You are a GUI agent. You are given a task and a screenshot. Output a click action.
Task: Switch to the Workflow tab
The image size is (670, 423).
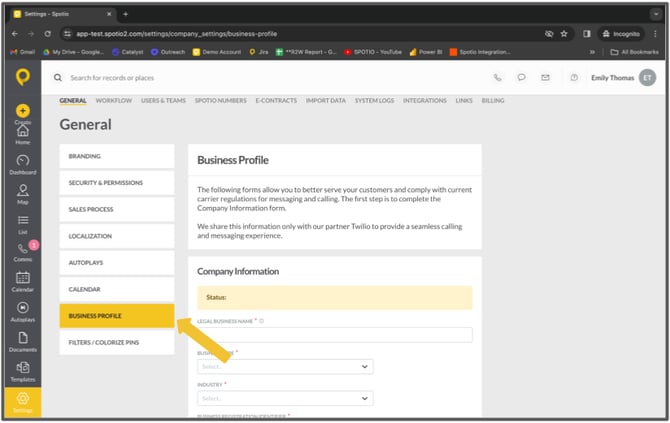pyautogui.click(x=114, y=100)
